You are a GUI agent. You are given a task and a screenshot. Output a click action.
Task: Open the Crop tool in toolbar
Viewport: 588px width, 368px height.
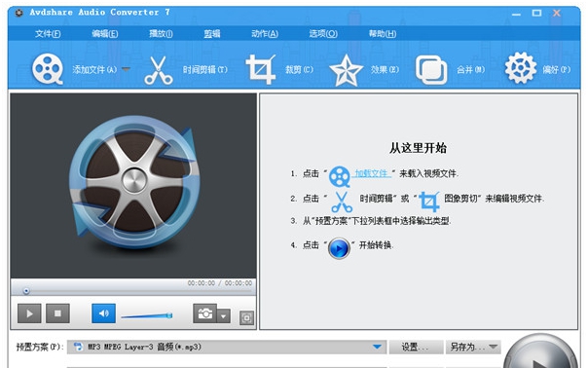coord(260,69)
